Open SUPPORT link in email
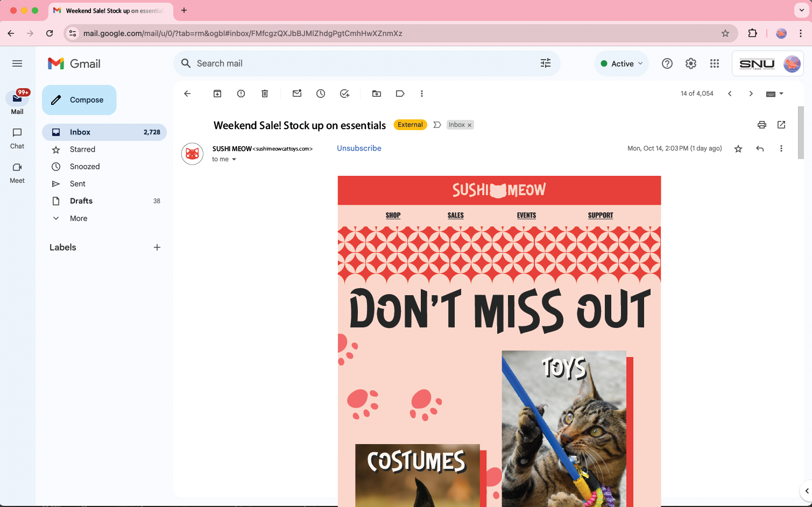The height and width of the screenshot is (507, 812). pyautogui.click(x=601, y=215)
